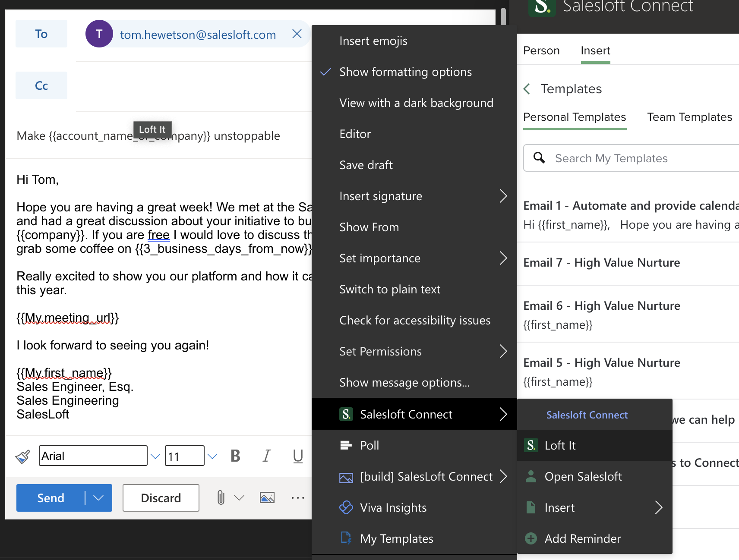Select Email 7 - High Value Nurture template
Image resolution: width=739 pixels, height=560 pixels.
coord(601,262)
